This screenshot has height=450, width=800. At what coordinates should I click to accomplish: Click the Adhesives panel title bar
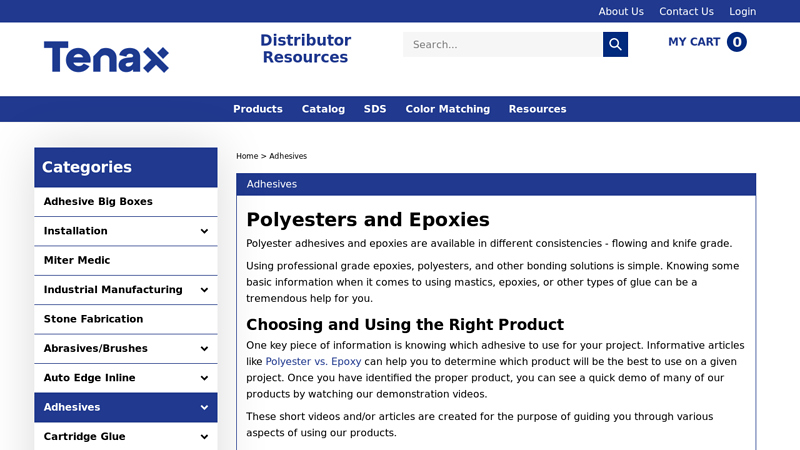[x=496, y=184]
